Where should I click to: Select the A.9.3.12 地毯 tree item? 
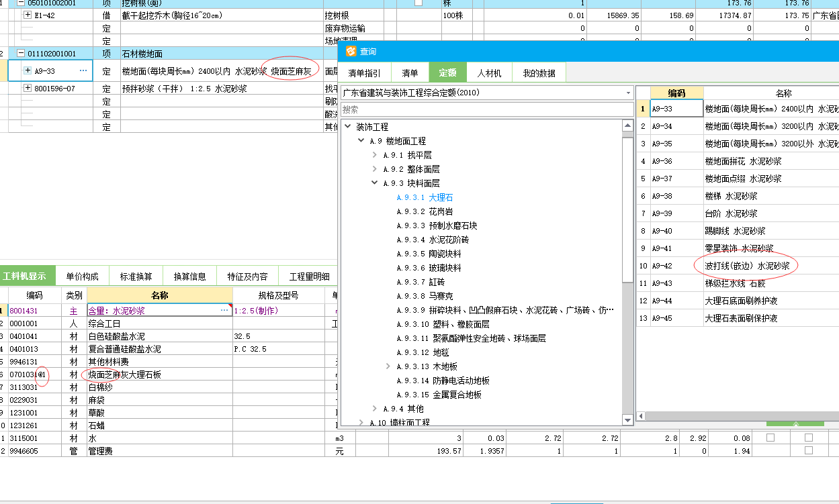coord(423,352)
